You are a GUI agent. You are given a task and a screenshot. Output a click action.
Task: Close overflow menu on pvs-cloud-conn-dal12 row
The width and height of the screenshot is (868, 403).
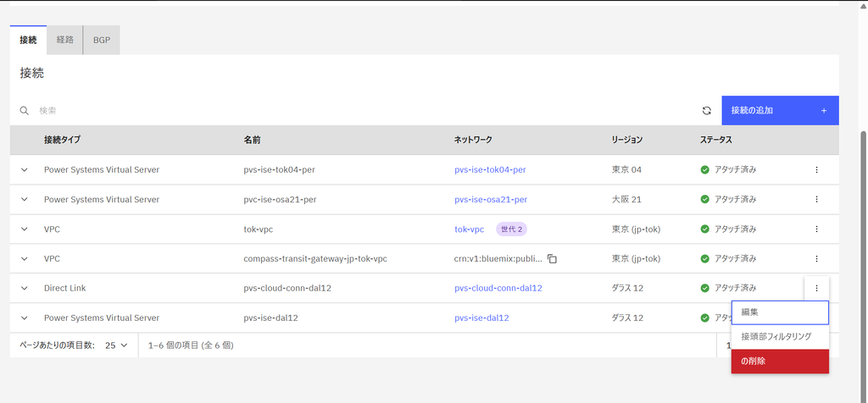(816, 288)
